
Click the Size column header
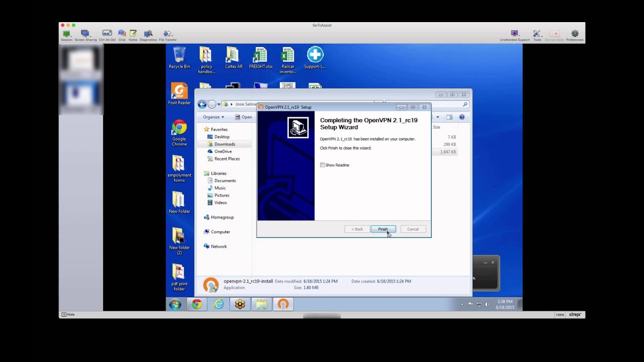point(437,127)
